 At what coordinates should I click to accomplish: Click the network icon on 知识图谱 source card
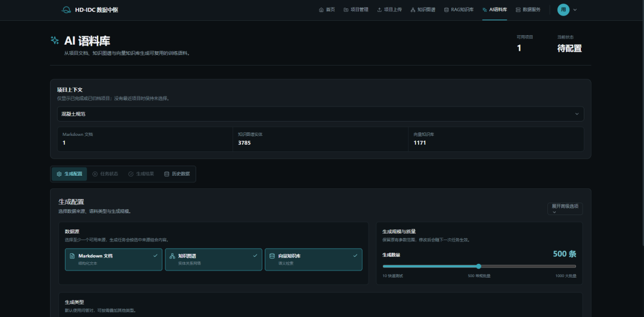172,256
